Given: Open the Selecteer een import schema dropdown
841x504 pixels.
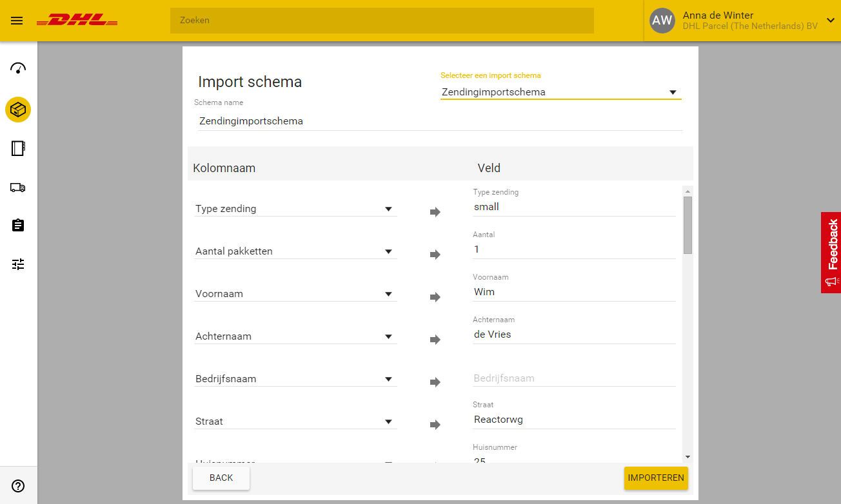Looking at the screenshot, I should click(560, 92).
